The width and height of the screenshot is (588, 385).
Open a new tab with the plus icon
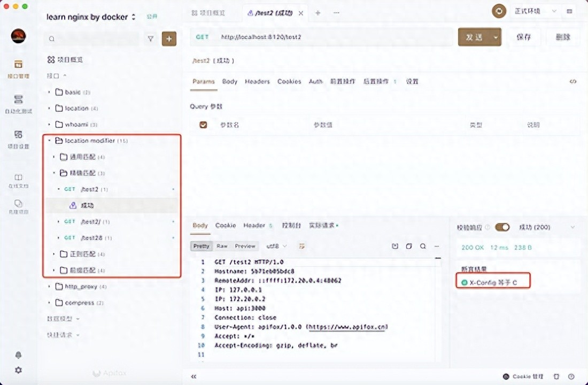coord(318,13)
